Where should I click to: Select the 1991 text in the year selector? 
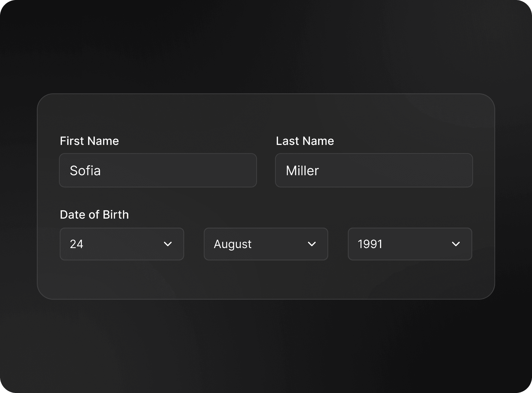[x=370, y=244]
